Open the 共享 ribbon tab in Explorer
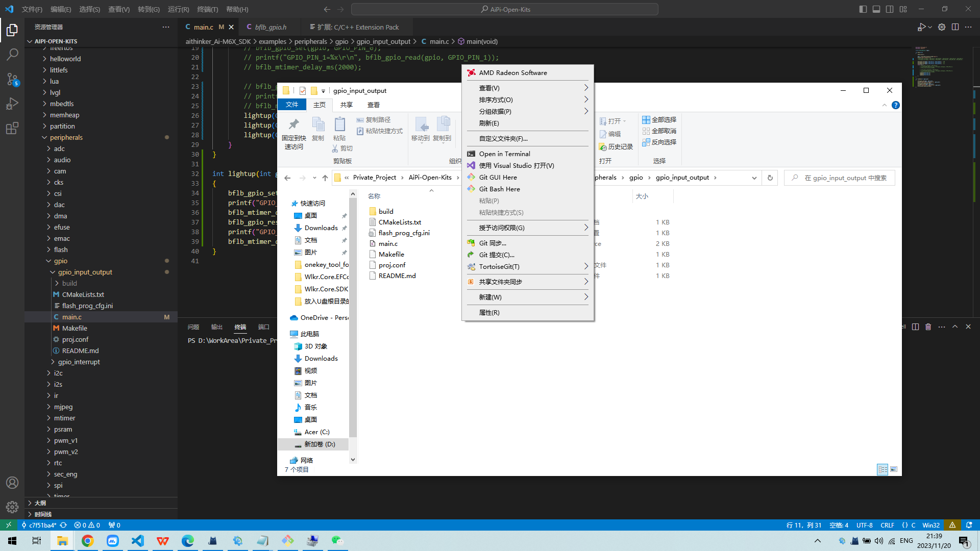The height and width of the screenshot is (551, 980). click(347, 105)
